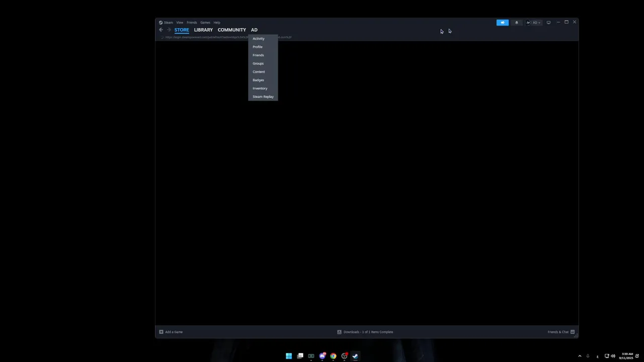The image size is (644, 362).
Task: Click the Downloads tray icon
Action: pos(339,332)
